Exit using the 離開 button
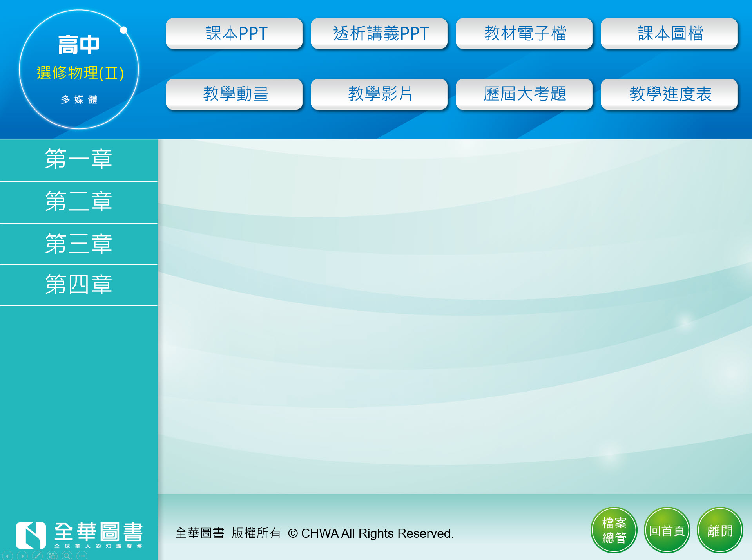 pyautogui.click(x=720, y=530)
